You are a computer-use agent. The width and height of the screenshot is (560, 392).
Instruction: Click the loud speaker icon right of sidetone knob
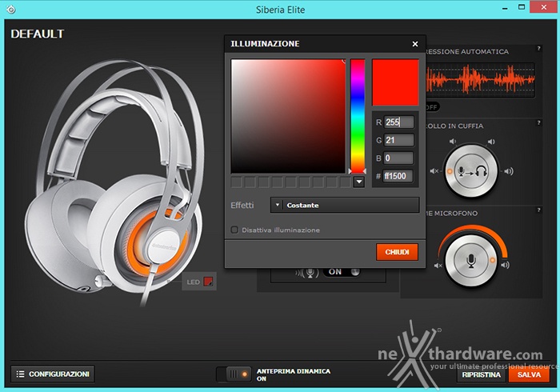pyautogui.click(x=509, y=171)
